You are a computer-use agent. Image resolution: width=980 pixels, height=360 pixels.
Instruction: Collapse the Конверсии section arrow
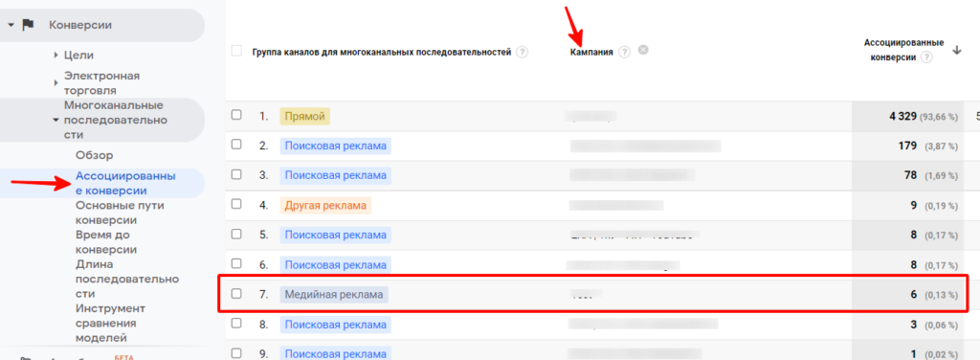(x=11, y=26)
